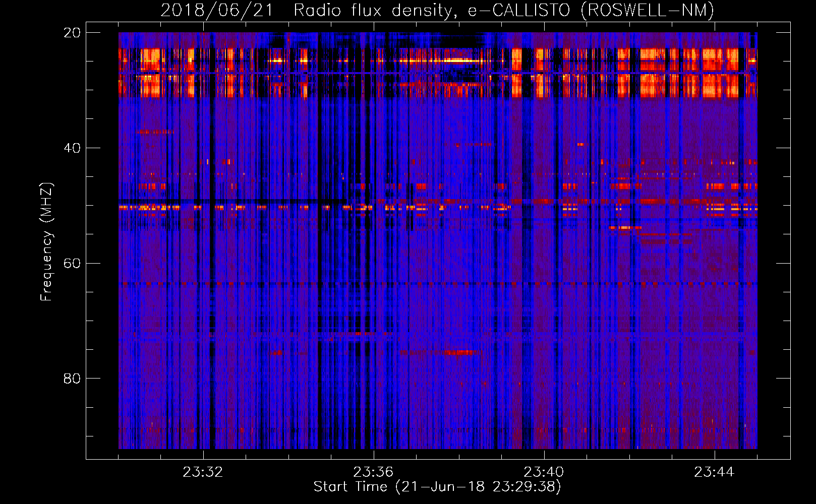
Task: Click the 60 frequency tick label
Action: point(72,263)
